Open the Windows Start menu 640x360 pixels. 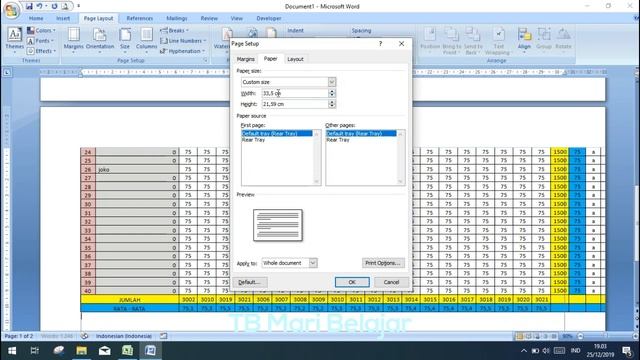click(12, 351)
